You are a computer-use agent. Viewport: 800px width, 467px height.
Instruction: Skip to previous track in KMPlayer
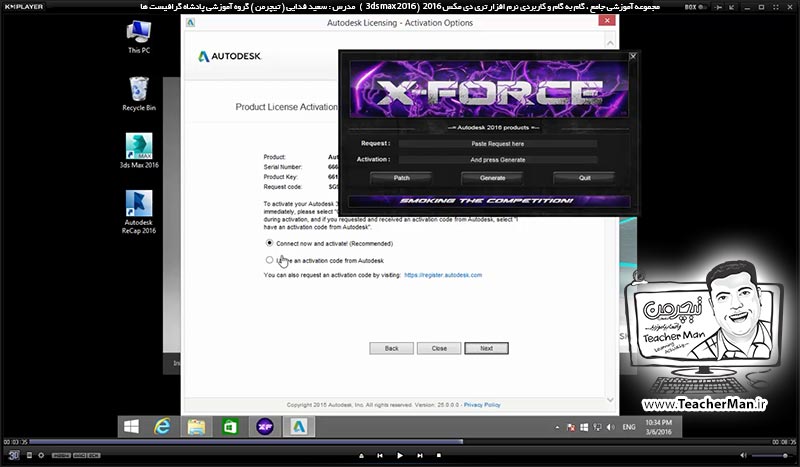tap(380, 455)
